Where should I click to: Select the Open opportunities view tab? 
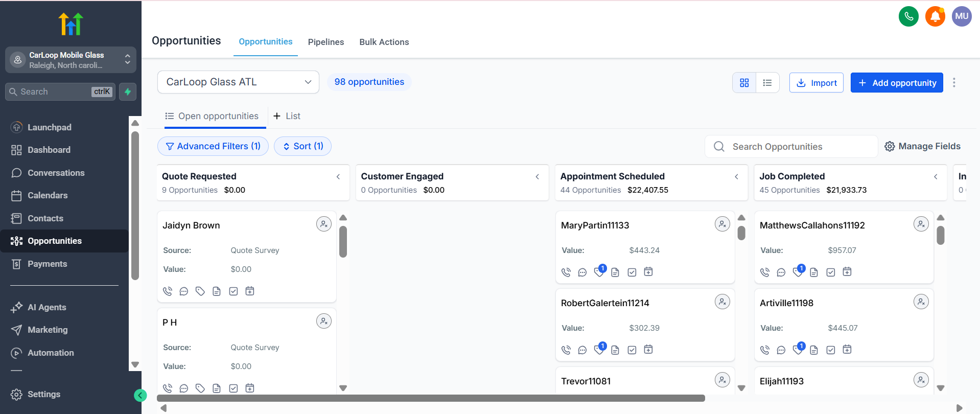coord(212,117)
